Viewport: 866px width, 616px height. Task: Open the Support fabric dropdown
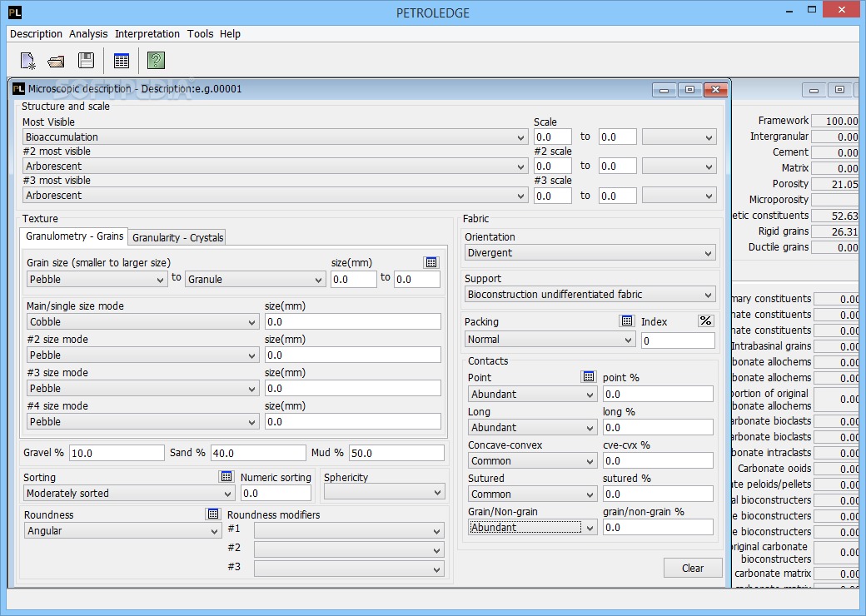(590, 294)
